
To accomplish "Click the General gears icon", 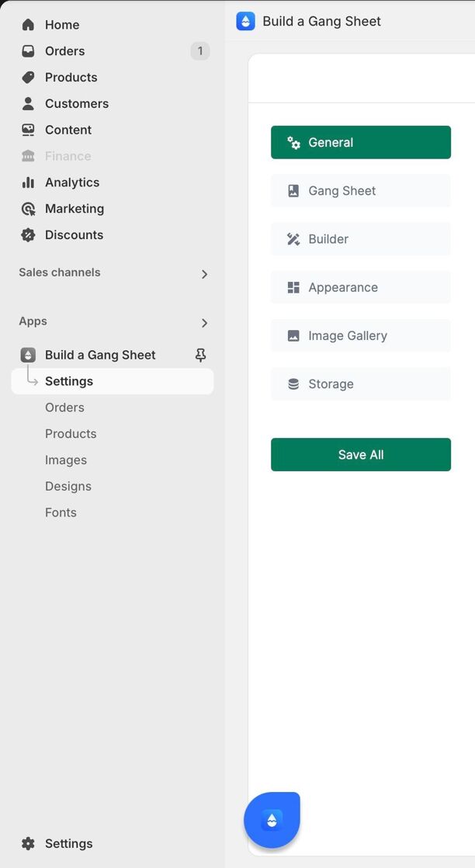I will 293,143.
